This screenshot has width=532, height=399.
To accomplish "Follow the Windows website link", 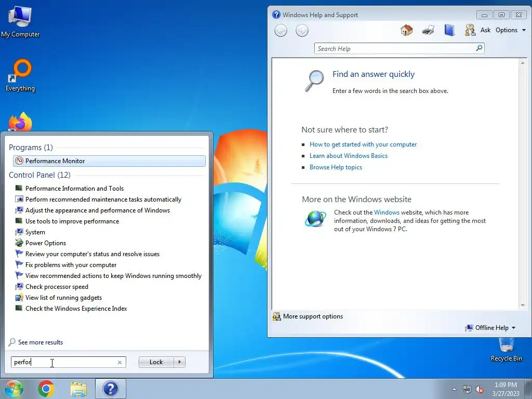I will pyautogui.click(x=387, y=212).
